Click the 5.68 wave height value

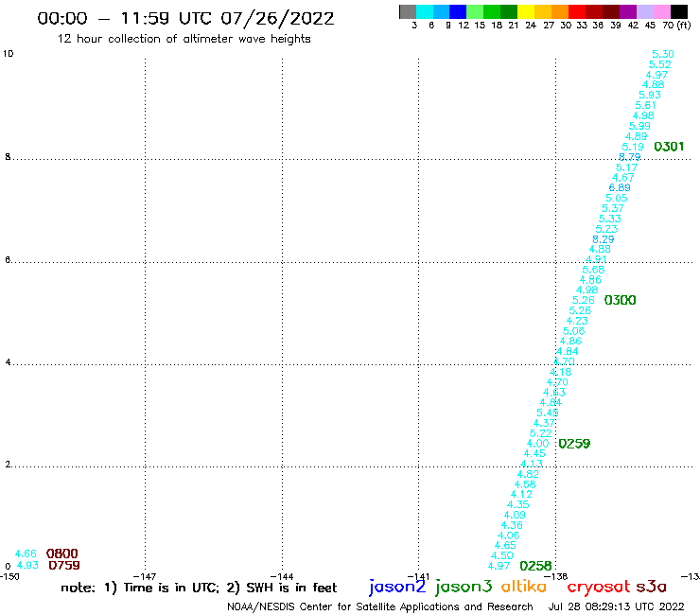(593, 270)
